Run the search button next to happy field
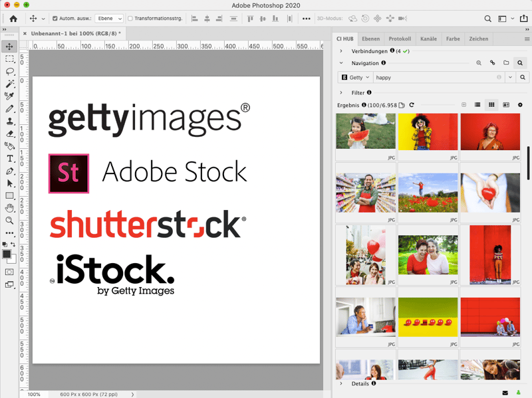 [x=523, y=78]
